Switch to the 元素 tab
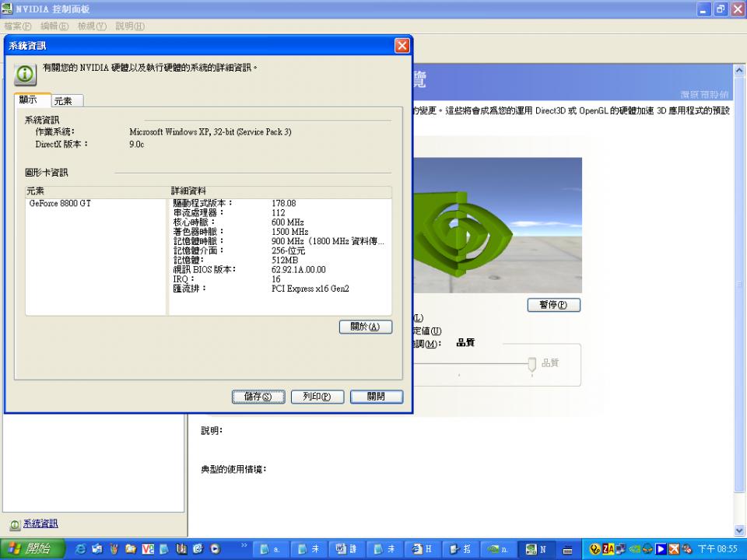Screen dimensions: 747x560 pyautogui.click(x=67, y=101)
